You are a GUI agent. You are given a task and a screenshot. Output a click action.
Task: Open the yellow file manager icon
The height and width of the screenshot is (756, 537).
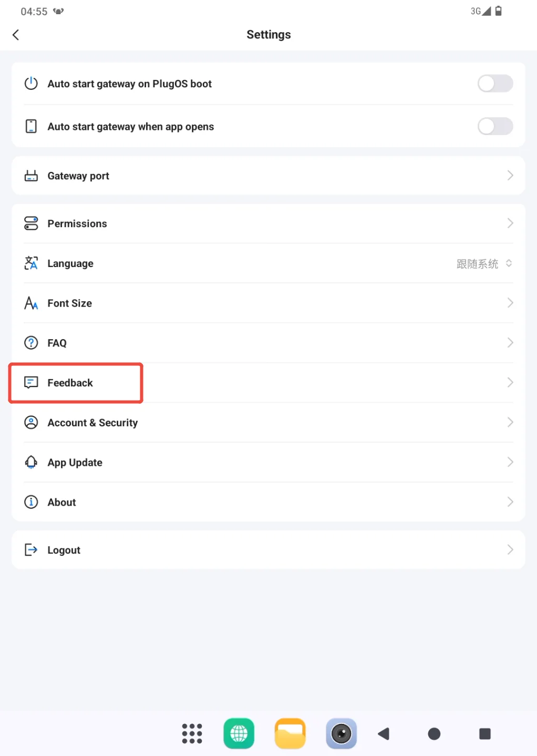(290, 733)
